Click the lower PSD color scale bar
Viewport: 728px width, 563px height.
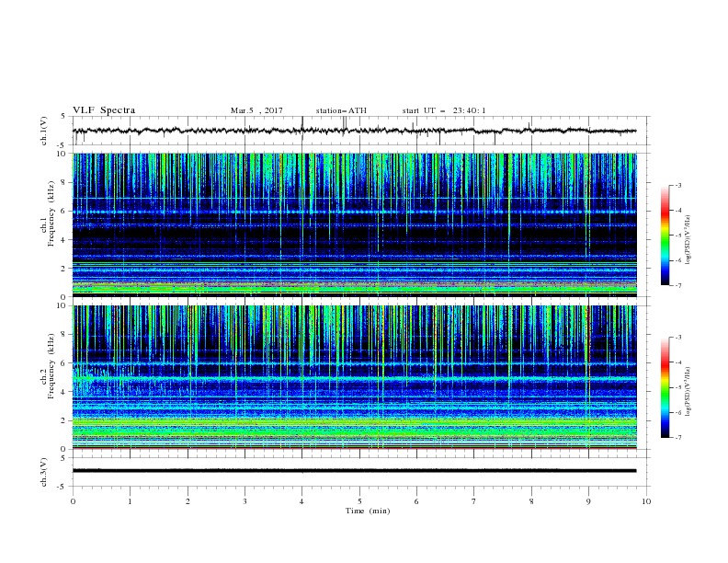pos(665,387)
